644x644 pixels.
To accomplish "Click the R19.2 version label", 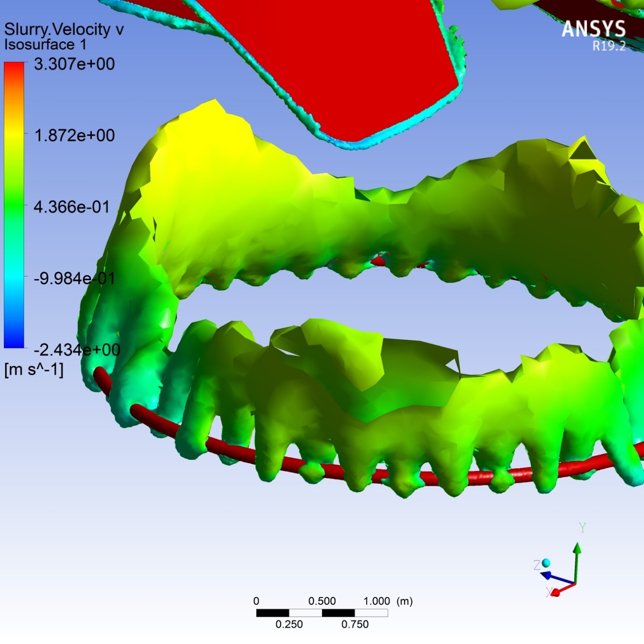I will (609, 46).
